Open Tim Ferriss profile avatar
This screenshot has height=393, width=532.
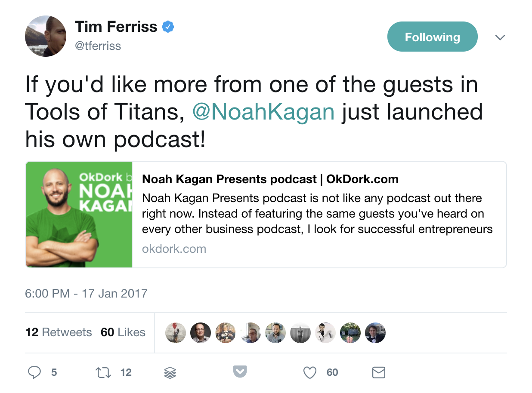[x=46, y=36]
